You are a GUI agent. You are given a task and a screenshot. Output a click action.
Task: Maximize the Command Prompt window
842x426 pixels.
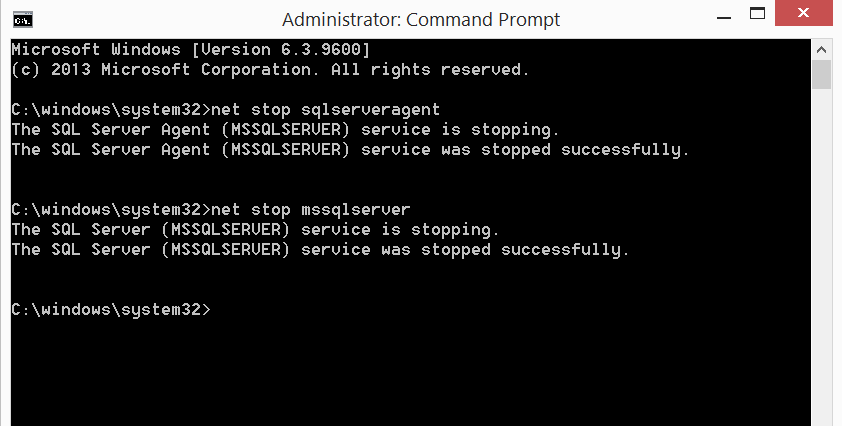pyautogui.click(x=757, y=13)
